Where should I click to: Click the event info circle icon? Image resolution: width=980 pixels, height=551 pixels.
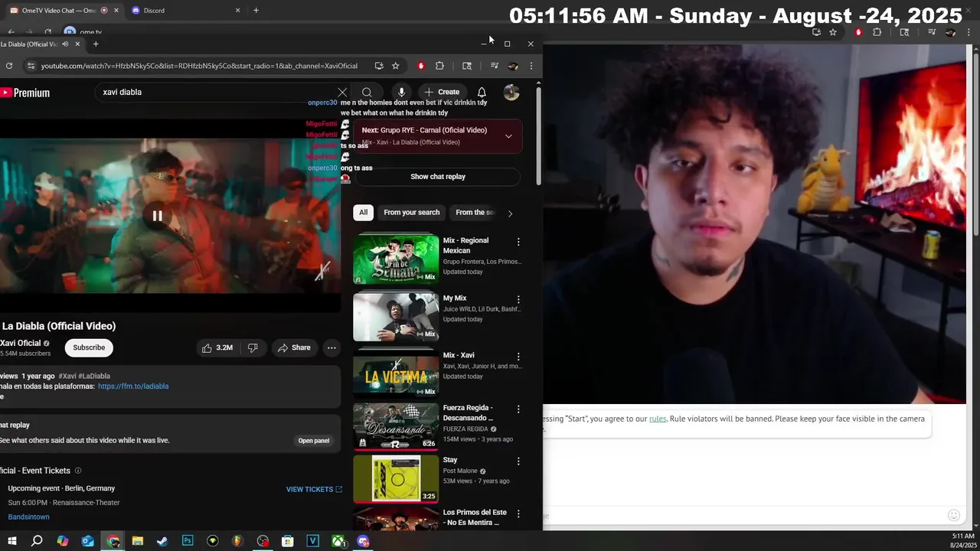click(x=77, y=471)
